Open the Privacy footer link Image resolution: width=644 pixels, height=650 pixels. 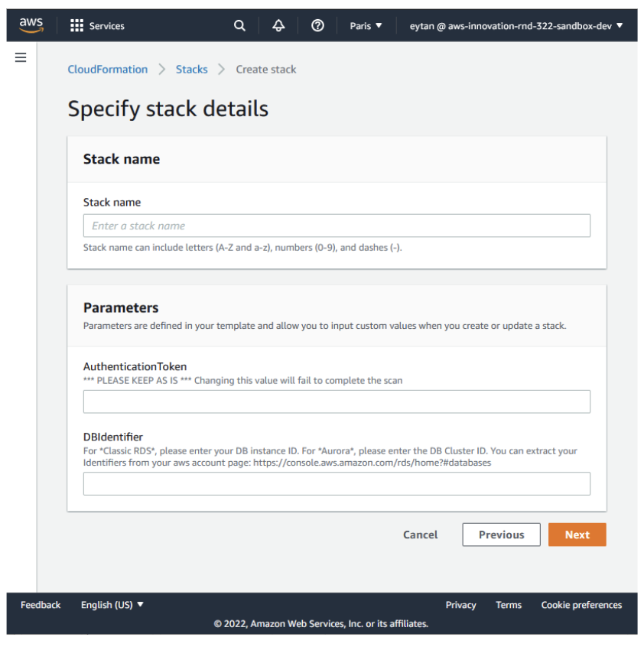pos(460,605)
